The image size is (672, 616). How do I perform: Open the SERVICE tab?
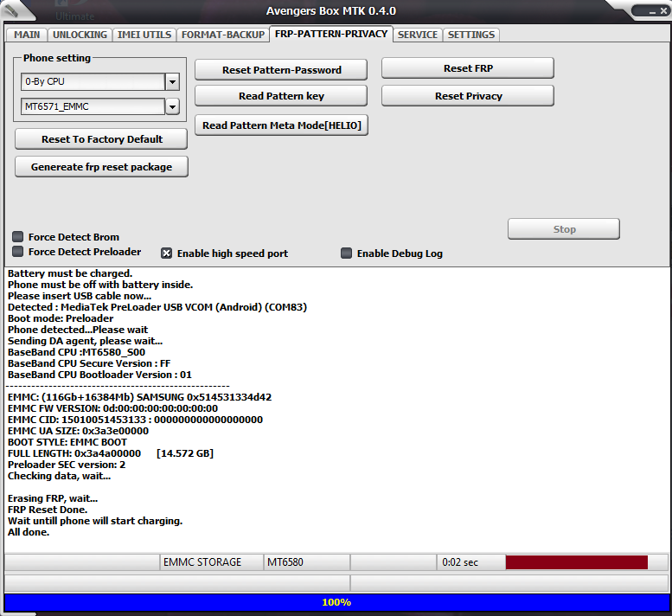pyautogui.click(x=418, y=35)
